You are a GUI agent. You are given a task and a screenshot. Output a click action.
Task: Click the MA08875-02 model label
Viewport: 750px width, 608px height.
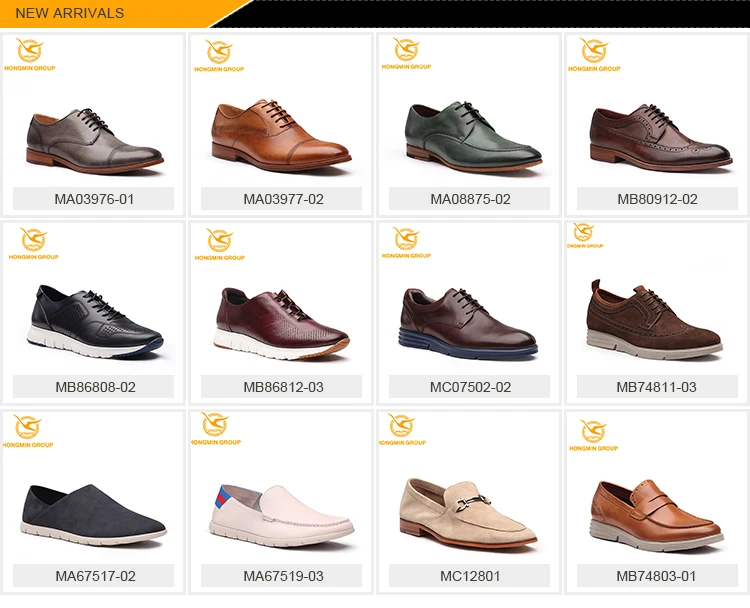pos(470,199)
